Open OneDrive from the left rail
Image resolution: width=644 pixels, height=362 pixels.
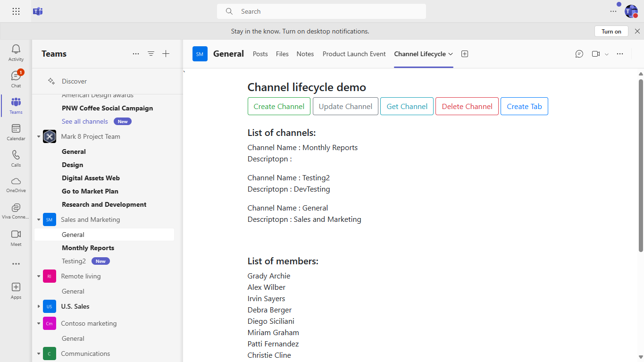pos(16,185)
